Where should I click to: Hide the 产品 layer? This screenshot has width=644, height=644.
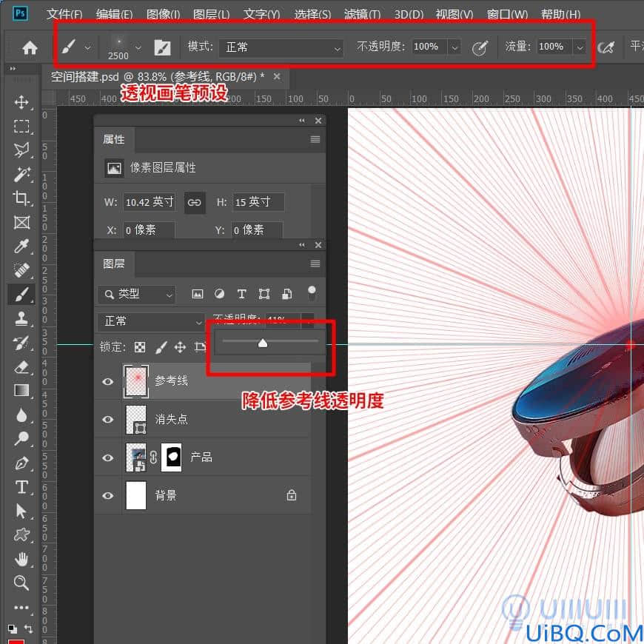[108, 457]
